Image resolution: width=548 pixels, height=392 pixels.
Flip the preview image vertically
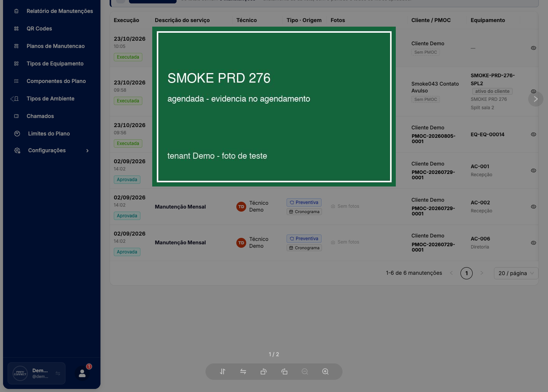(x=223, y=371)
